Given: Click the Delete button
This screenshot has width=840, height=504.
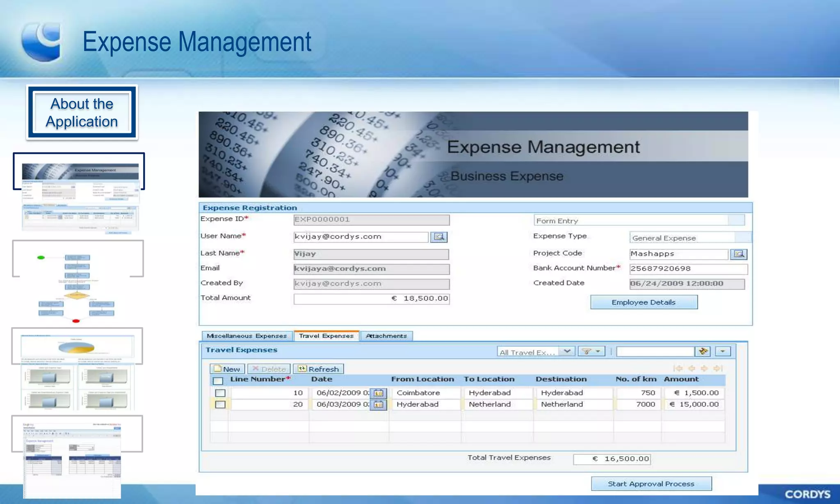Looking at the screenshot, I should (x=269, y=369).
